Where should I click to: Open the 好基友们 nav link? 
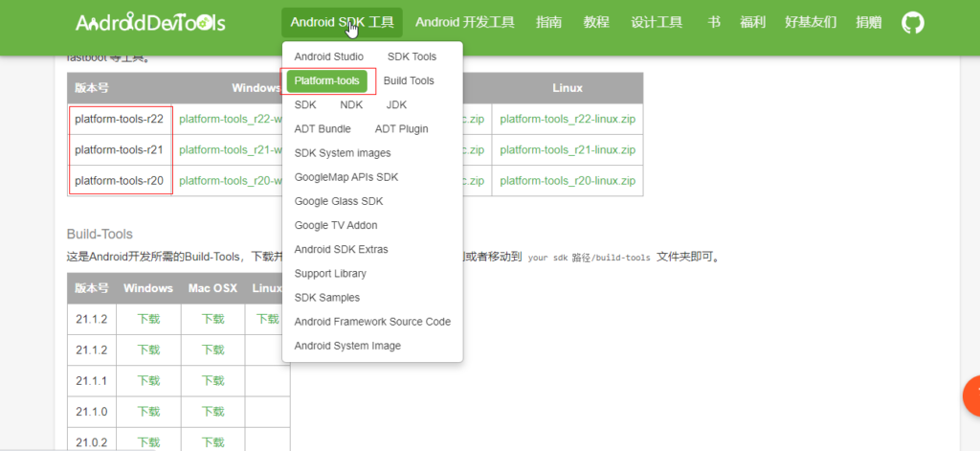(x=810, y=22)
